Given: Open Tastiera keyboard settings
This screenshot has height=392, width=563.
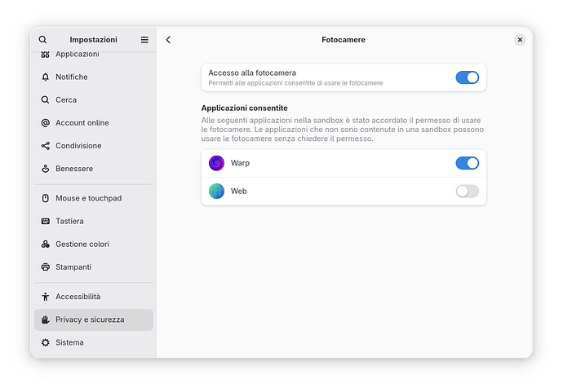Looking at the screenshot, I should coord(69,221).
